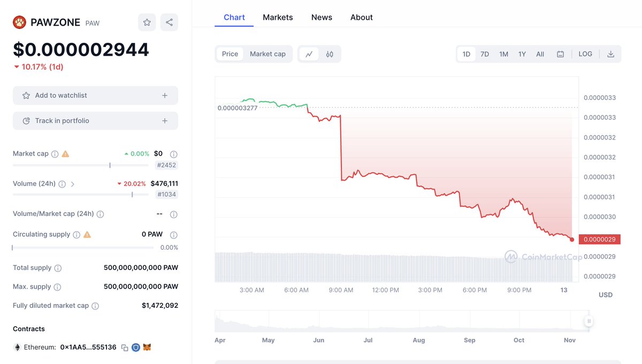Click the blue shield icon by contract
642x364 pixels.
point(136,347)
